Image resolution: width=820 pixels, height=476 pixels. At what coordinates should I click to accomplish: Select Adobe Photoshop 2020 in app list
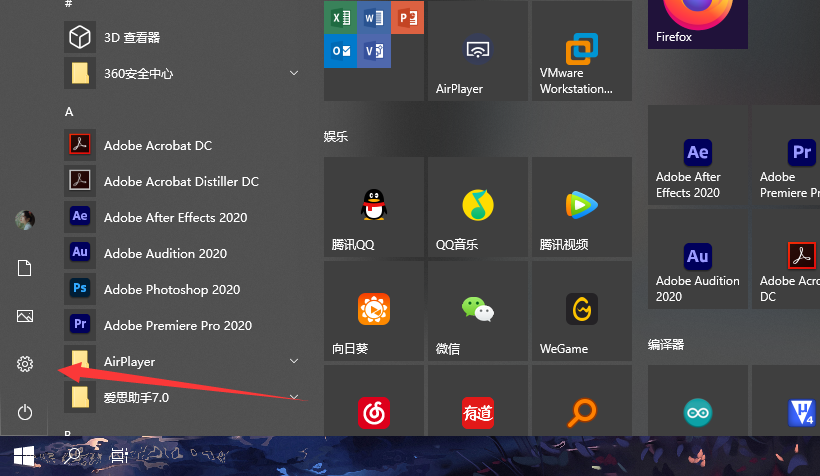tap(171, 289)
